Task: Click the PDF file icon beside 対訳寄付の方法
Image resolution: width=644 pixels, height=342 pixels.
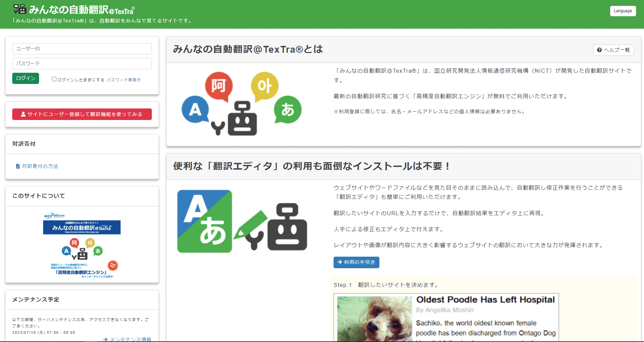Action: [x=18, y=166]
